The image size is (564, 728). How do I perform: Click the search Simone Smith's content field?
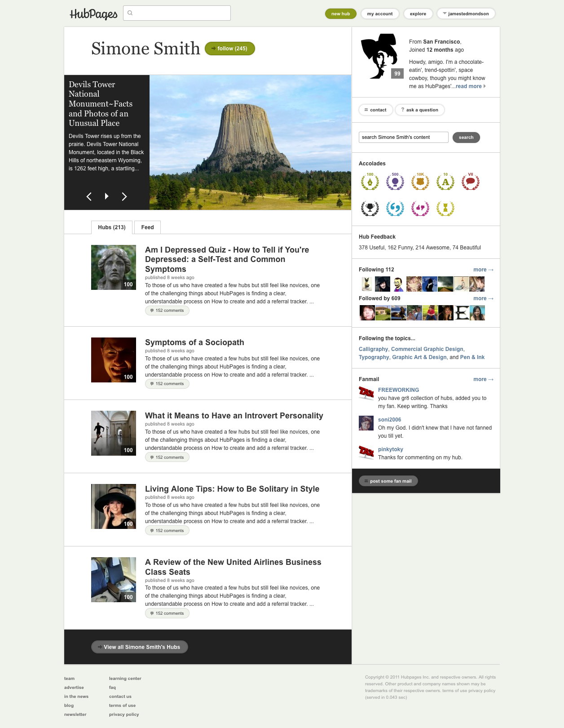pos(403,138)
